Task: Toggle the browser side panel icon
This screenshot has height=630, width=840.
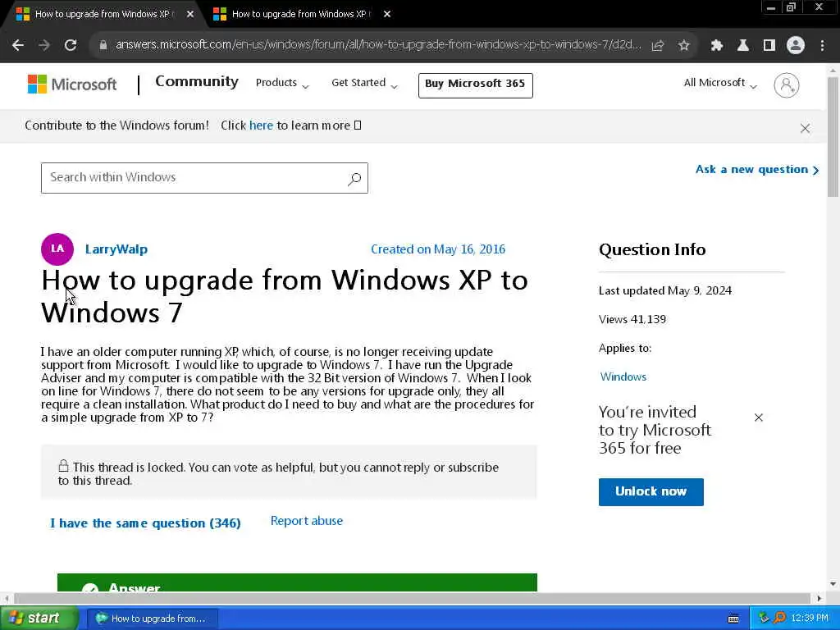Action: [x=769, y=46]
